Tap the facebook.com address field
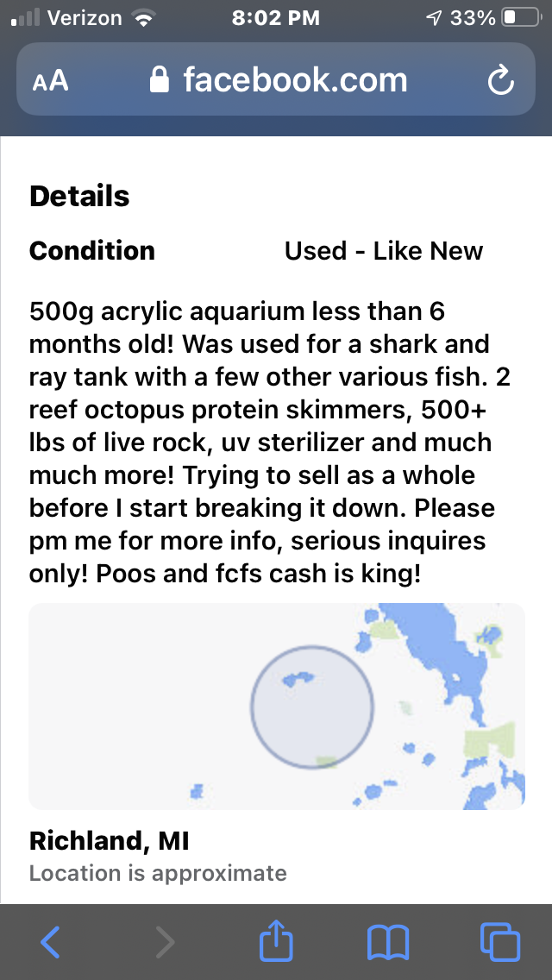Image resolution: width=552 pixels, height=980 pixels. [x=293, y=80]
